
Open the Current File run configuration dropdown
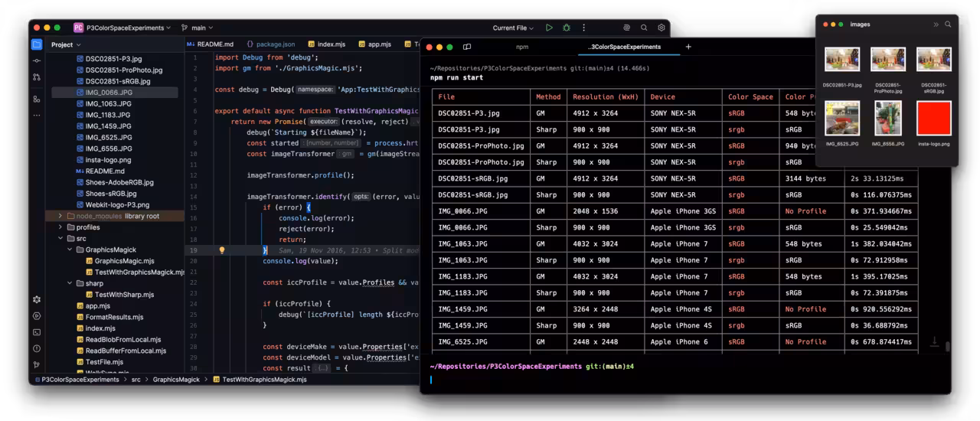click(513, 28)
